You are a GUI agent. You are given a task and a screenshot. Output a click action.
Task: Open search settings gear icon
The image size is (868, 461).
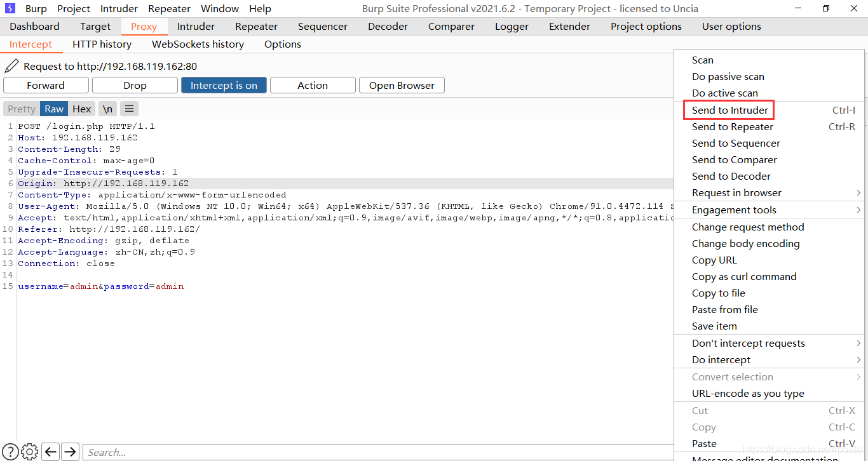coord(29,451)
